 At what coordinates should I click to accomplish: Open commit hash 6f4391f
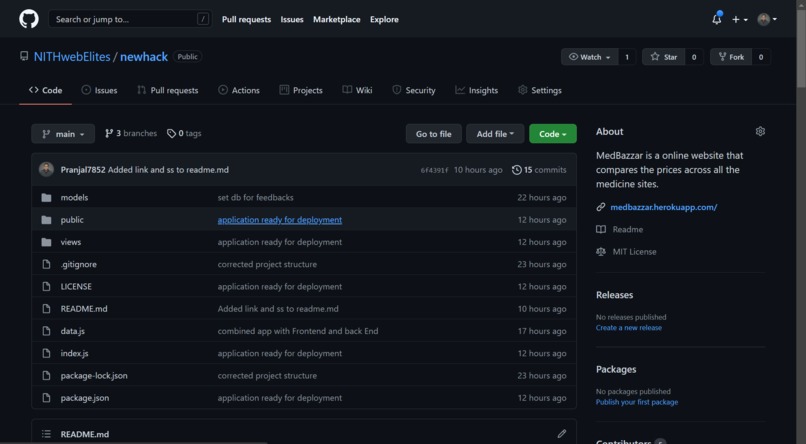point(434,170)
